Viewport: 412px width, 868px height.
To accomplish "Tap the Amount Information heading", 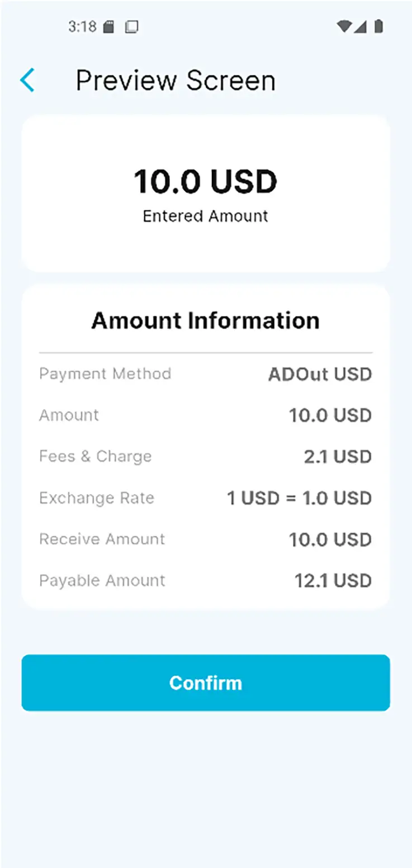I will [206, 321].
